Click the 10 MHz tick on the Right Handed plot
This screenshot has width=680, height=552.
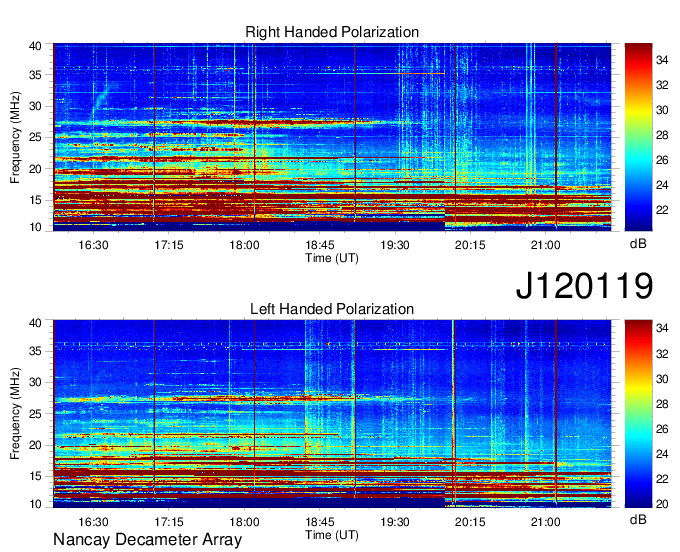click(35, 227)
